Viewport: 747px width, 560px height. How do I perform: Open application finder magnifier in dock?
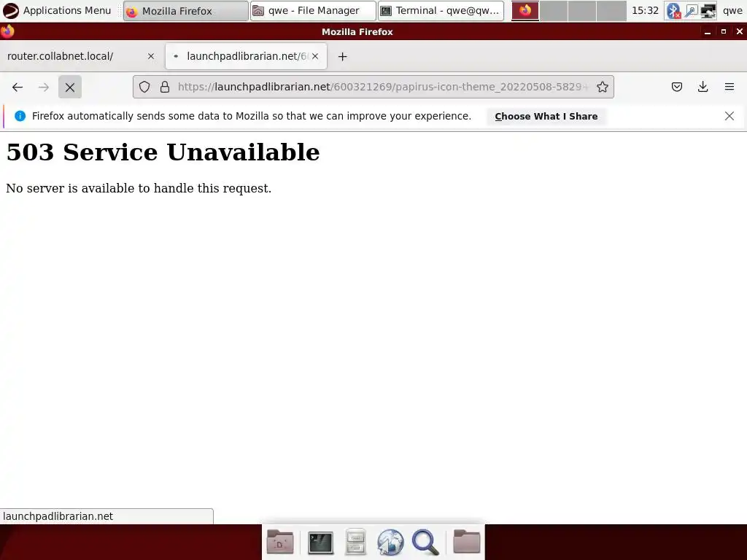pyautogui.click(x=425, y=542)
